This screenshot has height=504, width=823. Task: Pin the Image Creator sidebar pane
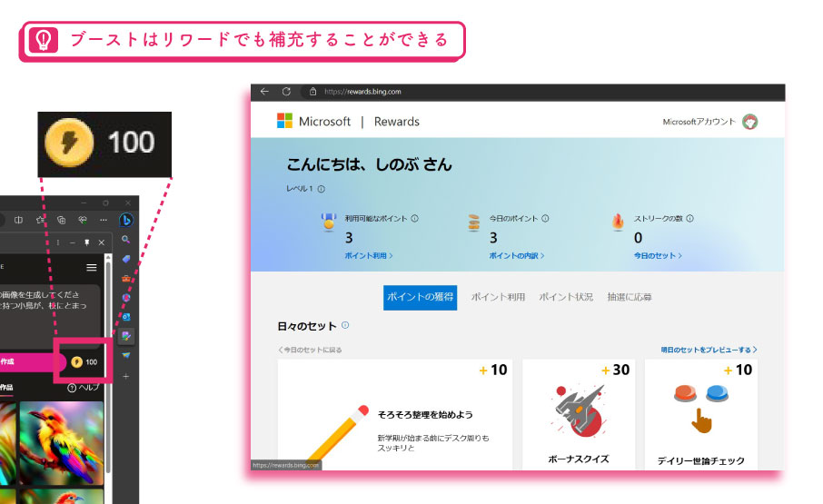pos(86,242)
